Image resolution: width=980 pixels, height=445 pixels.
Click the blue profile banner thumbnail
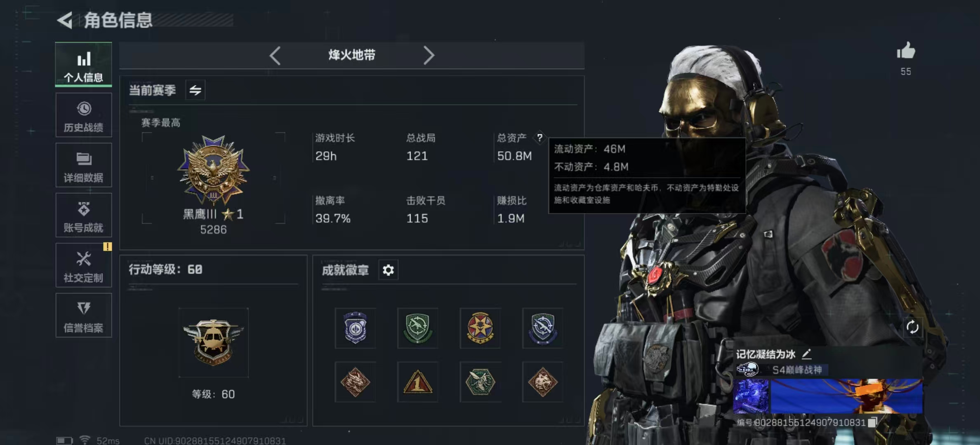pyautogui.click(x=751, y=396)
